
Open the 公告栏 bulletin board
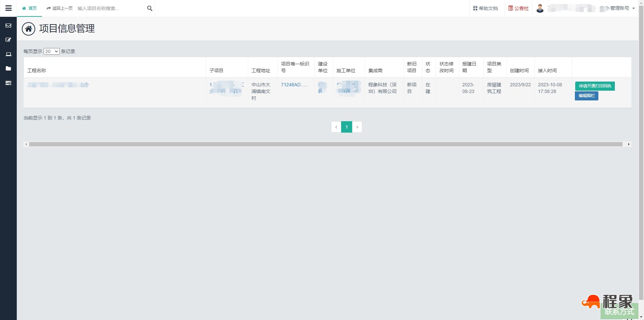(518, 8)
